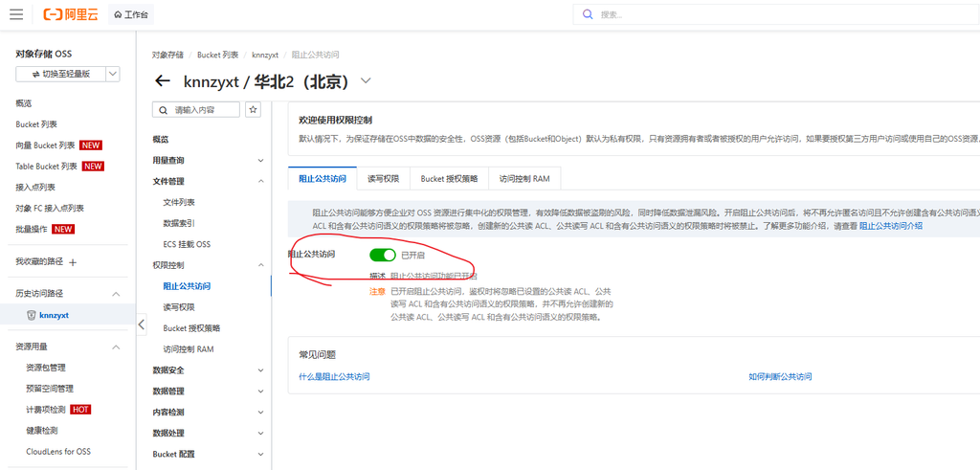Click sidebar collapse arrow handle
Viewport: 980px width, 470px height.
pos(142,325)
